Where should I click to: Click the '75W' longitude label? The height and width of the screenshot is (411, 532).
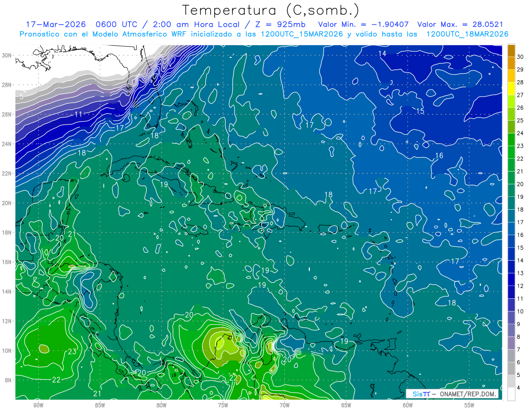coord(223,405)
